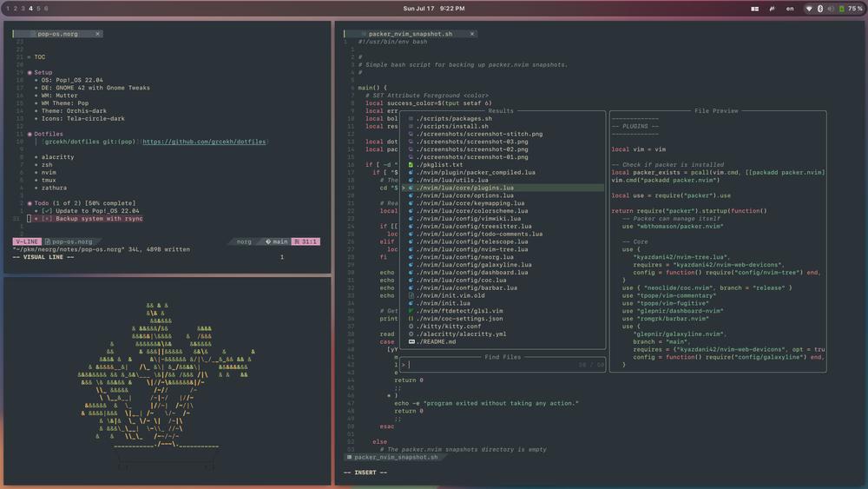
Task: Click the image icon of screenshot-stitch.png
Action: click(x=411, y=134)
